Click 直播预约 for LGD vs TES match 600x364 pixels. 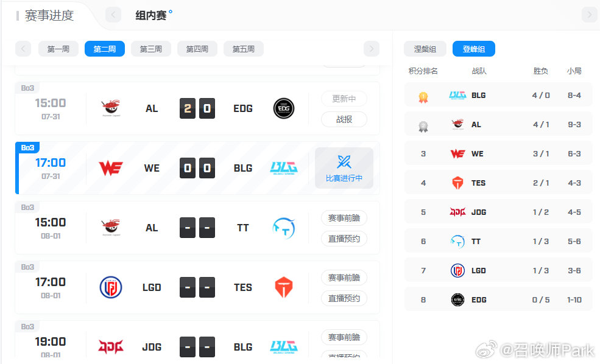(344, 298)
